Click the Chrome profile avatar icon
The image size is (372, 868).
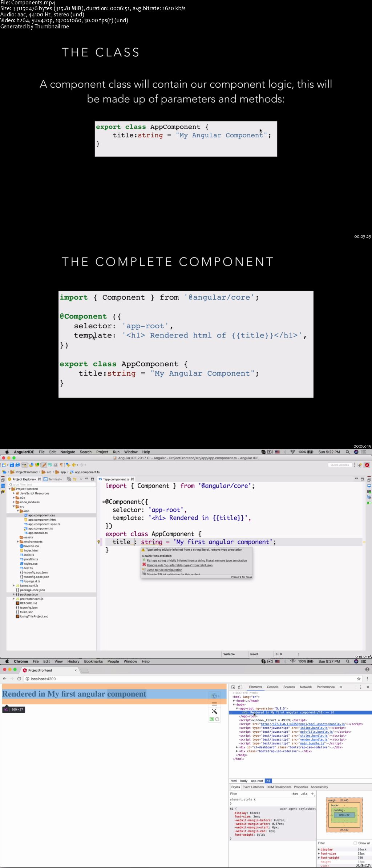[x=367, y=669]
